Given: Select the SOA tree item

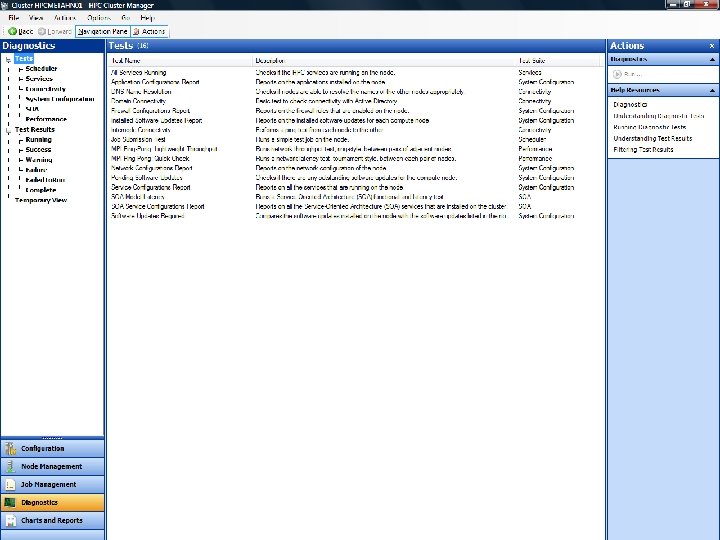Looking at the screenshot, I should pyautogui.click(x=32, y=109).
